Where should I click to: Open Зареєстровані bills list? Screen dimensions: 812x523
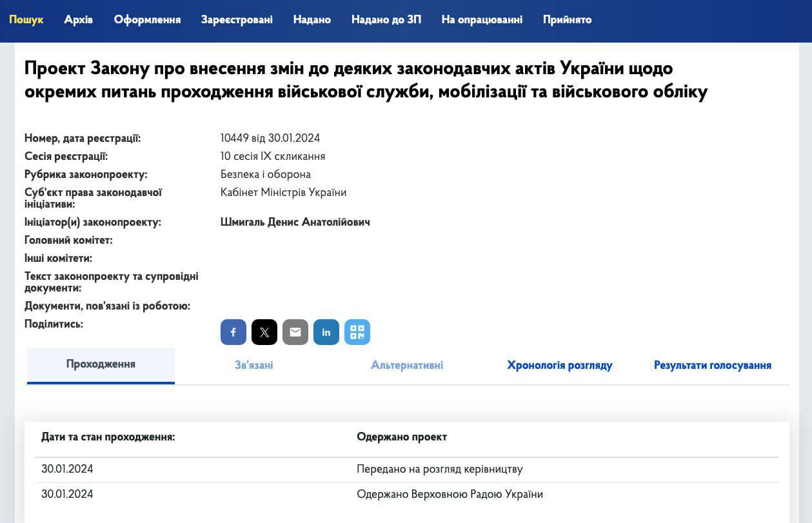(x=237, y=19)
